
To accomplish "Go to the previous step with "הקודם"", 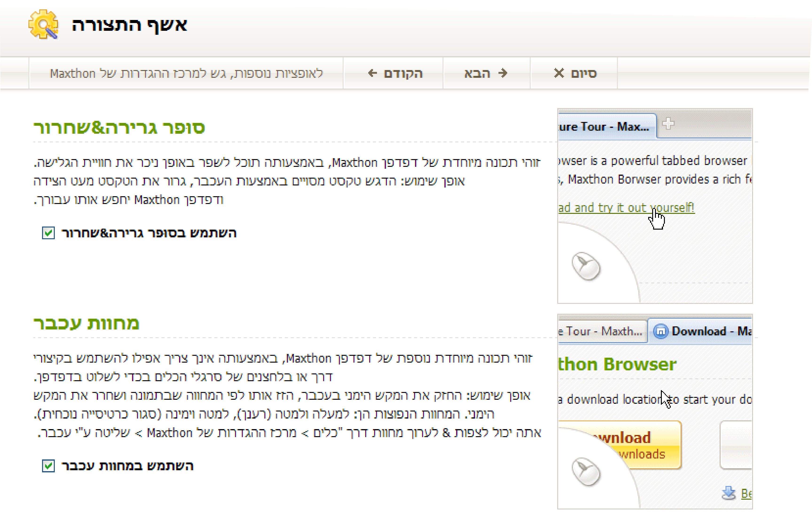I will [395, 73].
